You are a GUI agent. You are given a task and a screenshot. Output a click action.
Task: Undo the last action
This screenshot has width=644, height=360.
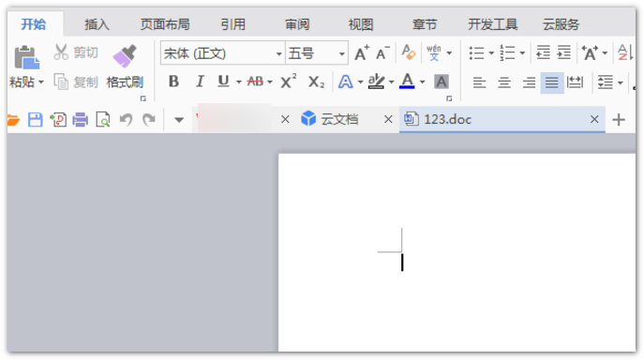tap(126, 120)
